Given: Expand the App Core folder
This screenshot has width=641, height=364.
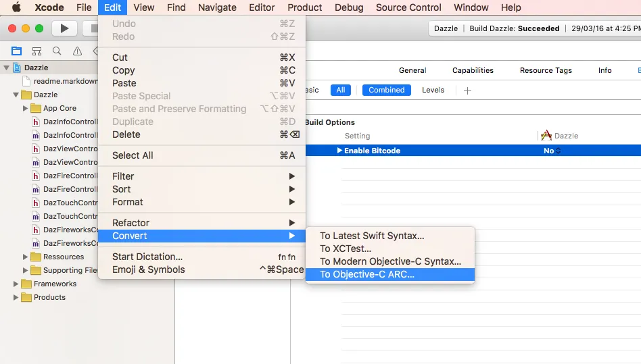Looking at the screenshot, I should [x=25, y=108].
